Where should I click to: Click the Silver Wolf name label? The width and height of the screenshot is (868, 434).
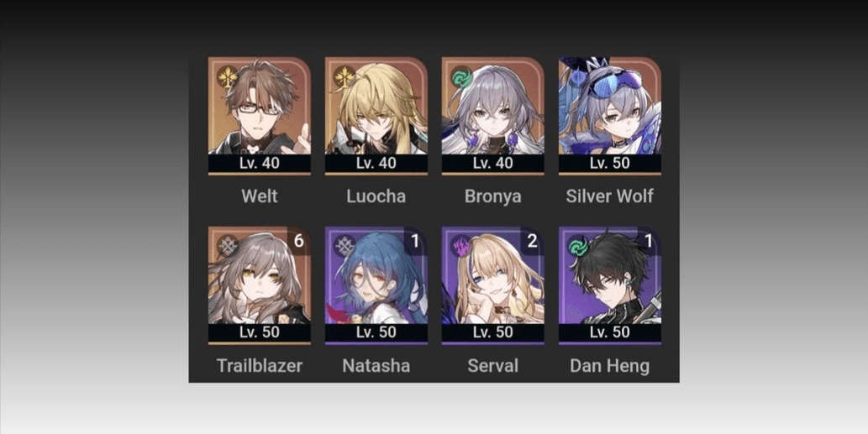click(x=609, y=196)
